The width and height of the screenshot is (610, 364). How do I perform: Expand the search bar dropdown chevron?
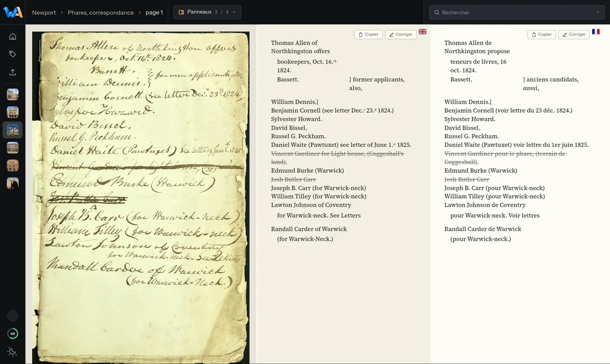tap(598, 12)
